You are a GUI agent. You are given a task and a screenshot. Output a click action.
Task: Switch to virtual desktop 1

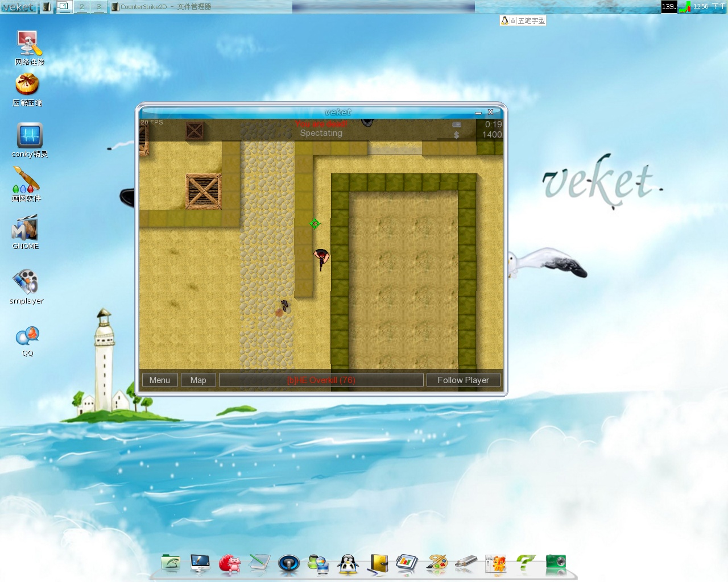pyautogui.click(x=64, y=6)
